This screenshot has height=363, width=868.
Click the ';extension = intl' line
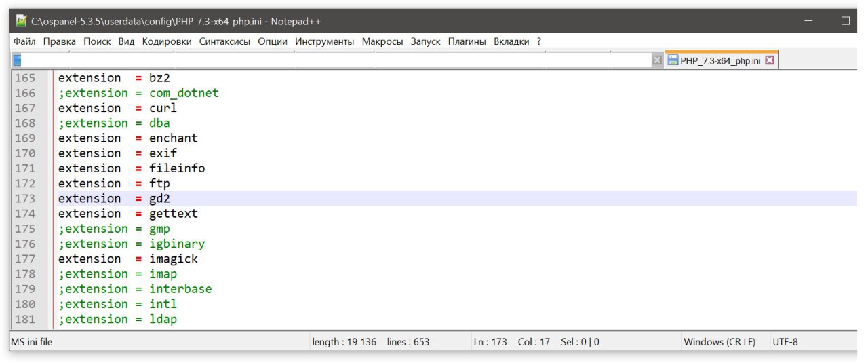coord(117,304)
